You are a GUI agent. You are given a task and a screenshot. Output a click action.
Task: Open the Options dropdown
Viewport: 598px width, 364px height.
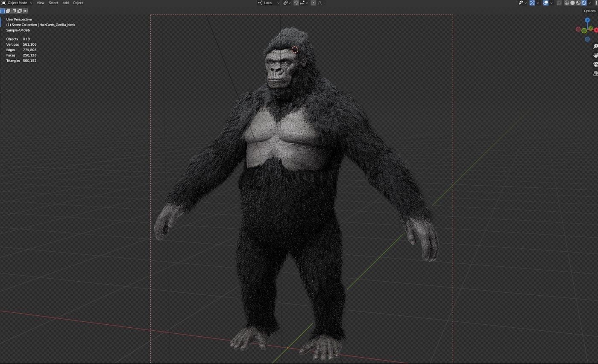(x=590, y=11)
